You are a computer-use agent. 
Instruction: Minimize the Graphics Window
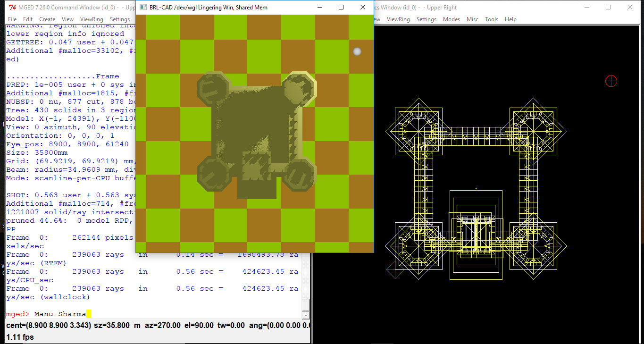point(587,8)
